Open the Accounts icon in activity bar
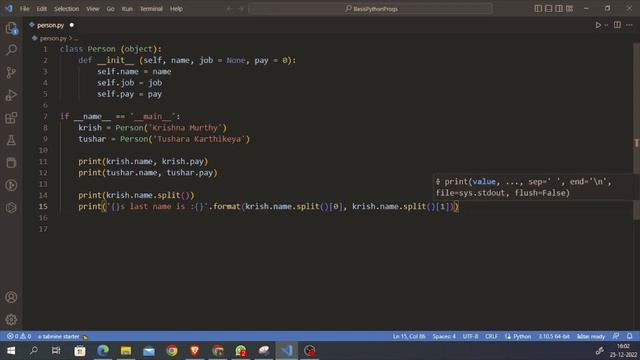Image resolution: width=640 pixels, height=360 pixels. click(11, 297)
